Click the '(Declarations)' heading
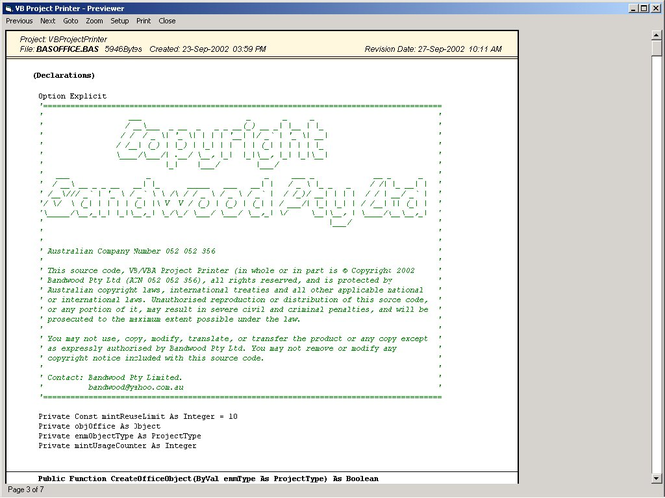This screenshot has width=665, height=498. [x=64, y=76]
